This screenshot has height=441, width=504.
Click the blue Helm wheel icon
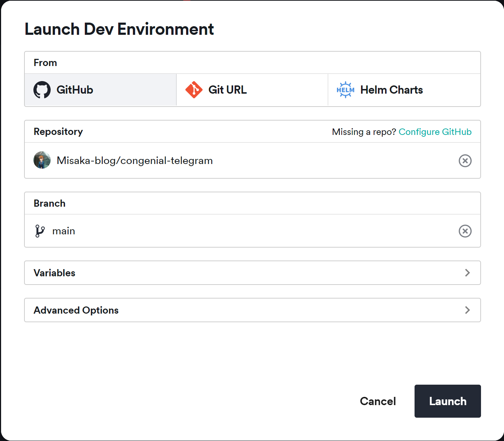pyautogui.click(x=345, y=90)
